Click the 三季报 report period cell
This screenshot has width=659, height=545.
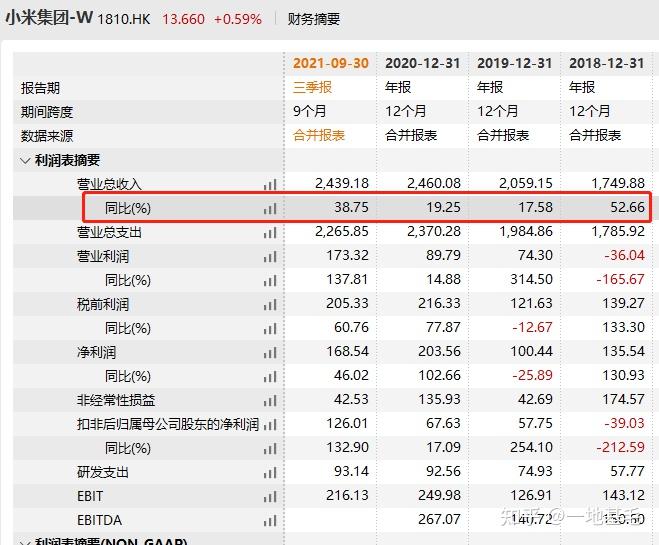click(312, 87)
